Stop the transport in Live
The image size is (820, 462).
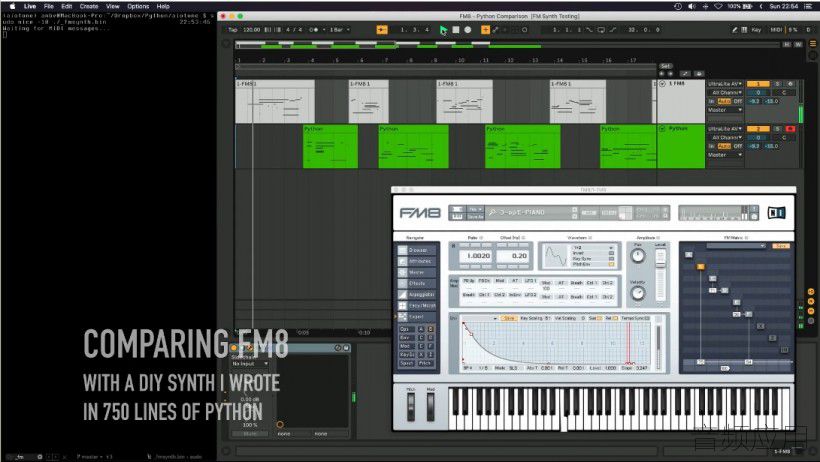456,30
